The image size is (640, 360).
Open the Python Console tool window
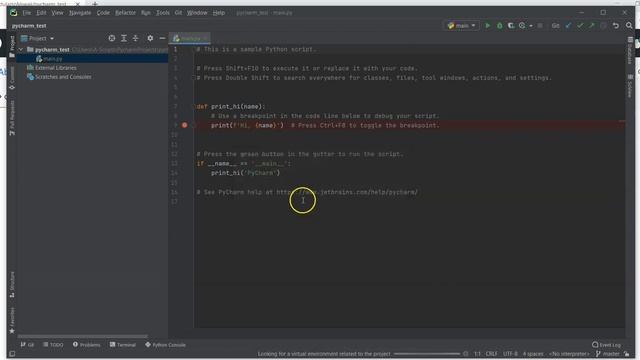pyautogui.click(x=165, y=344)
